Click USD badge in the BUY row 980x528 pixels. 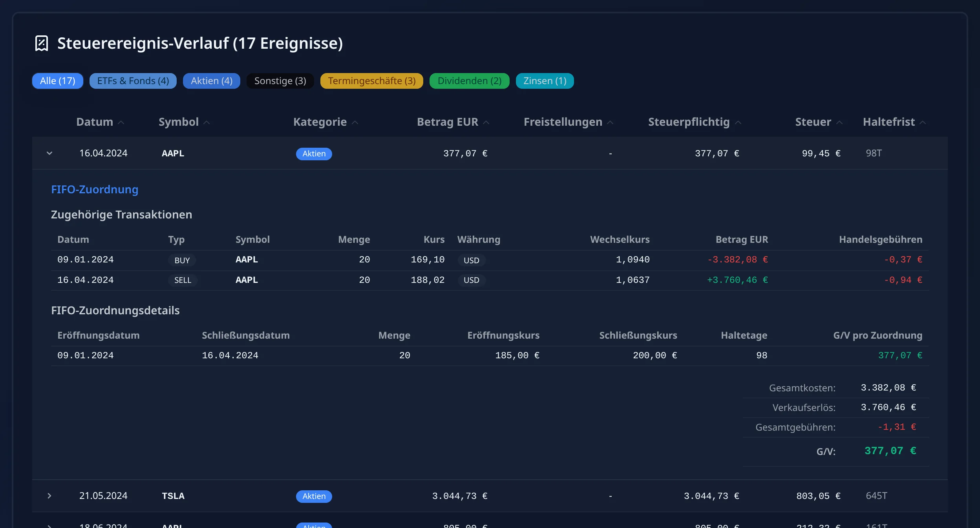(x=472, y=260)
